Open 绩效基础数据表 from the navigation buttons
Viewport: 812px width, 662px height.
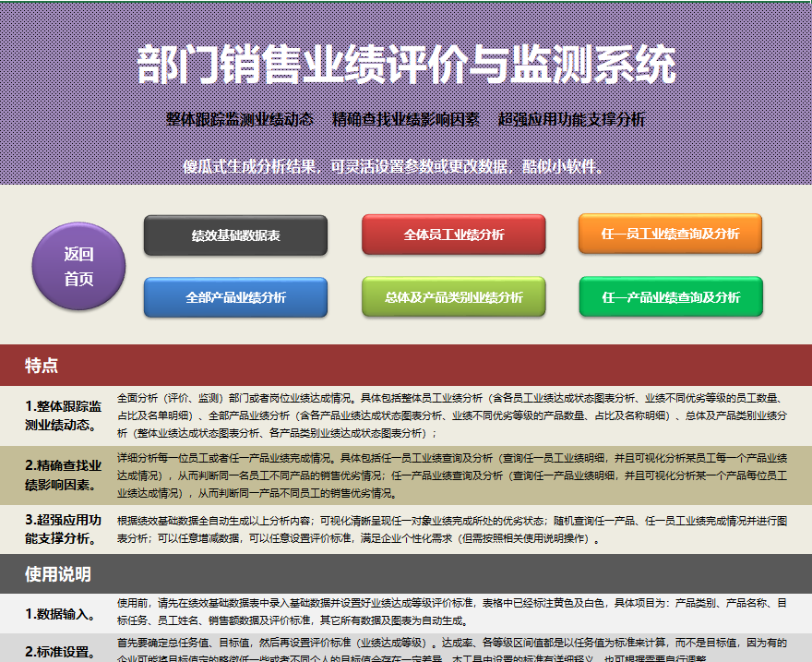click(235, 235)
